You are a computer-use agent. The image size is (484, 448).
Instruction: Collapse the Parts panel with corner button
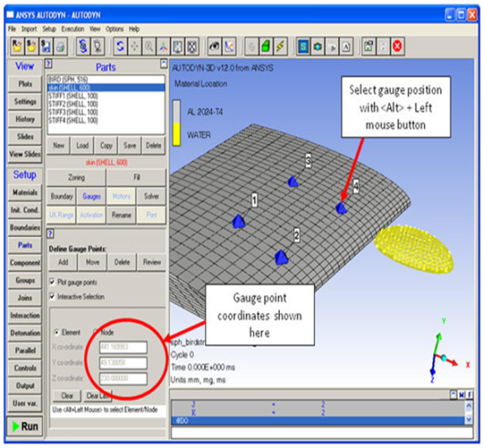(164, 64)
